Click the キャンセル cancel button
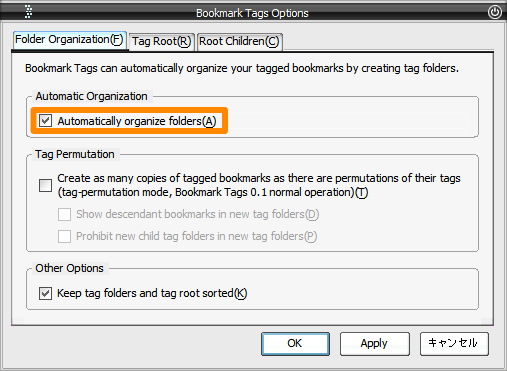The height and width of the screenshot is (371, 507). pyautogui.click(x=454, y=343)
